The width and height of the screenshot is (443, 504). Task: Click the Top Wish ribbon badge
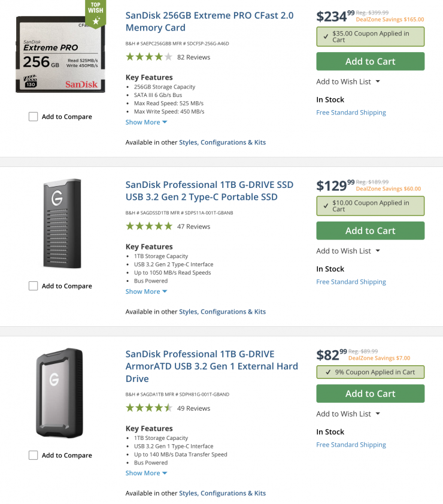coord(95,14)
